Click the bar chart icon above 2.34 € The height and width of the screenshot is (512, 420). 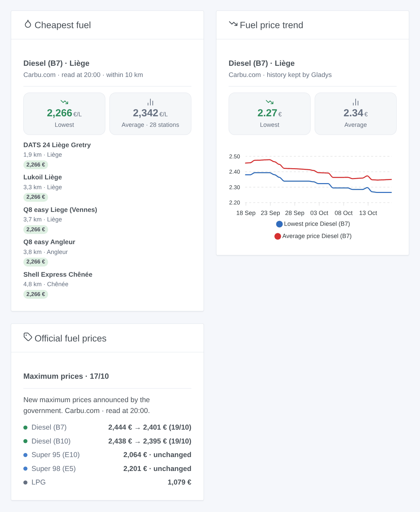[x=356, y=102]
